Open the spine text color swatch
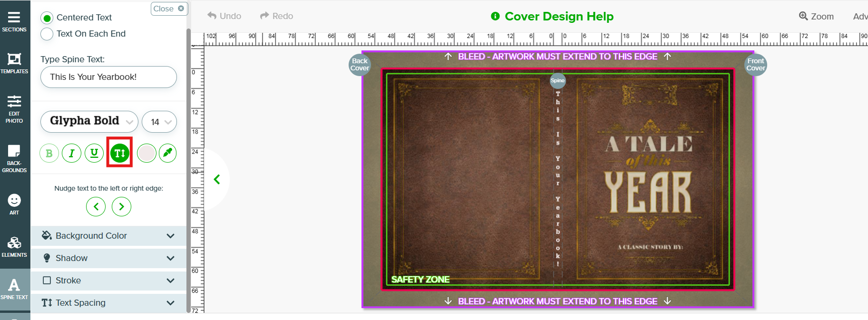Image resolution: width=868 pixels, height=320 pixels. [x=146, y=153]
